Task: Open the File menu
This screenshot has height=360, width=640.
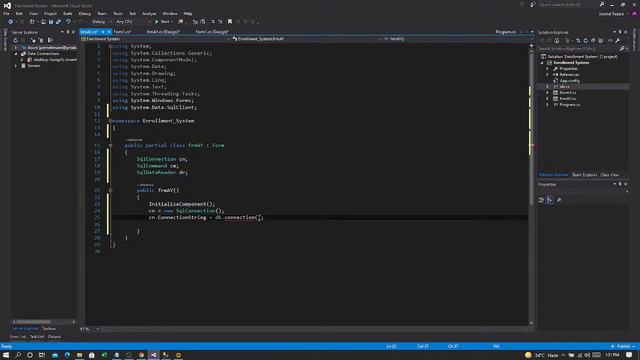Action: tap(6, 13)
